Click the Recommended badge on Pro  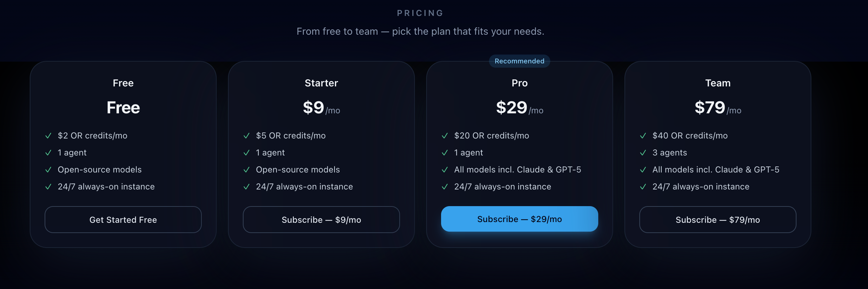point(519,61)
